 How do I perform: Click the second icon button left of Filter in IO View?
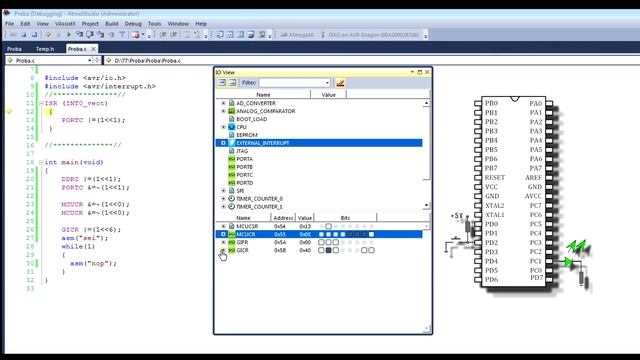point(232,83)
